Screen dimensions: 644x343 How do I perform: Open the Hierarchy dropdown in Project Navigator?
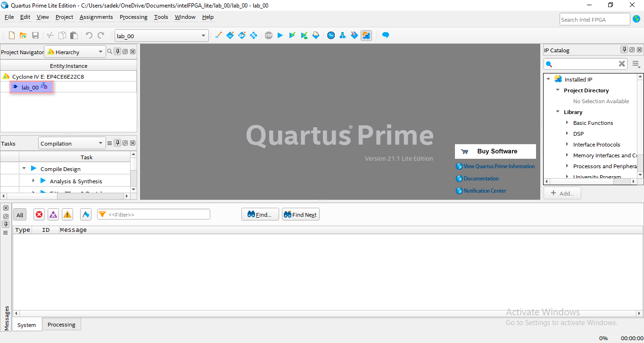[x=74, y=52]
